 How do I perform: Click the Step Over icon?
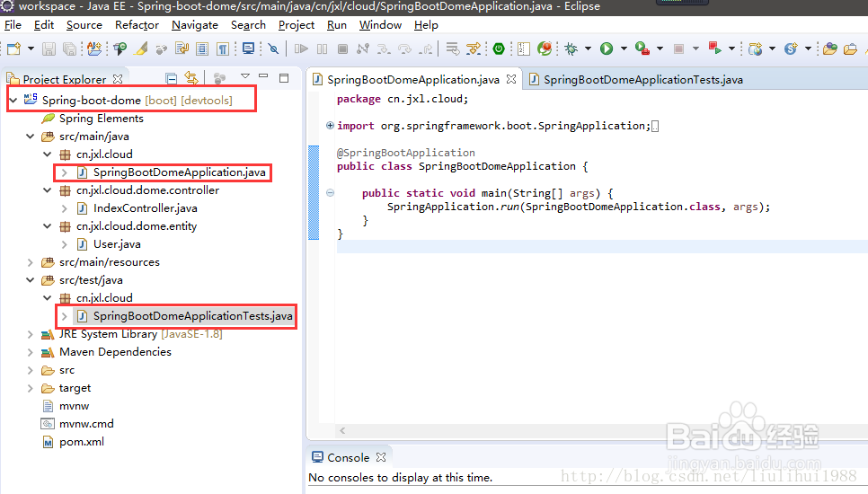pos(404,49)
